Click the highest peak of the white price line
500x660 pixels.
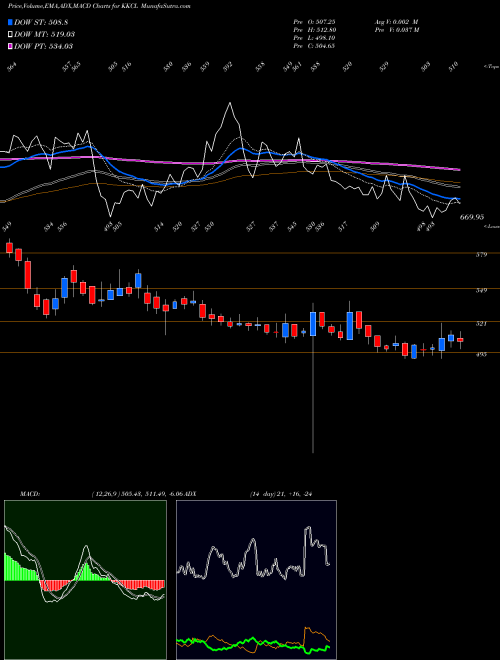point(230,103)
